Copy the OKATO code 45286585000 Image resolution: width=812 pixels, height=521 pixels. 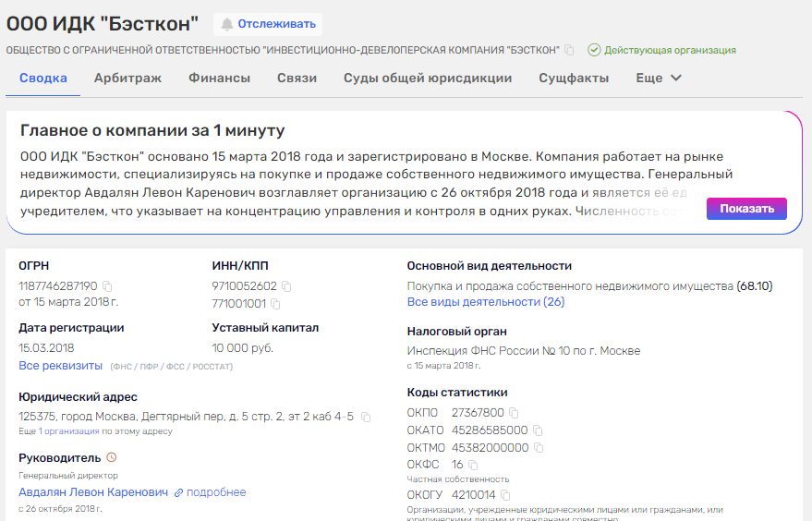coord(538,430)
